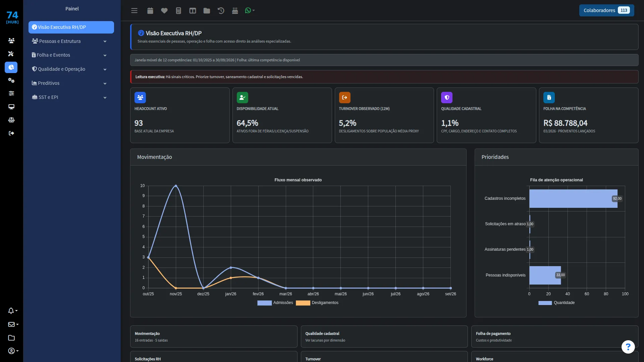Expand Qualidade e Operação menu
Screen dimensions: 644x362
pos(71,69)
